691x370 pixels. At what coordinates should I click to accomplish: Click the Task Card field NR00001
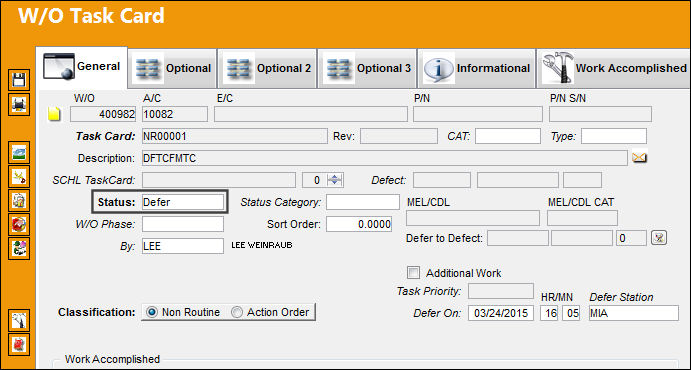click(235, 136)
